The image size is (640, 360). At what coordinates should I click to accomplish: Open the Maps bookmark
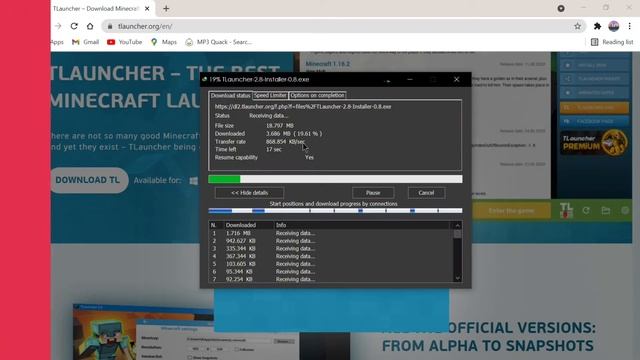[x=164, y=42]
